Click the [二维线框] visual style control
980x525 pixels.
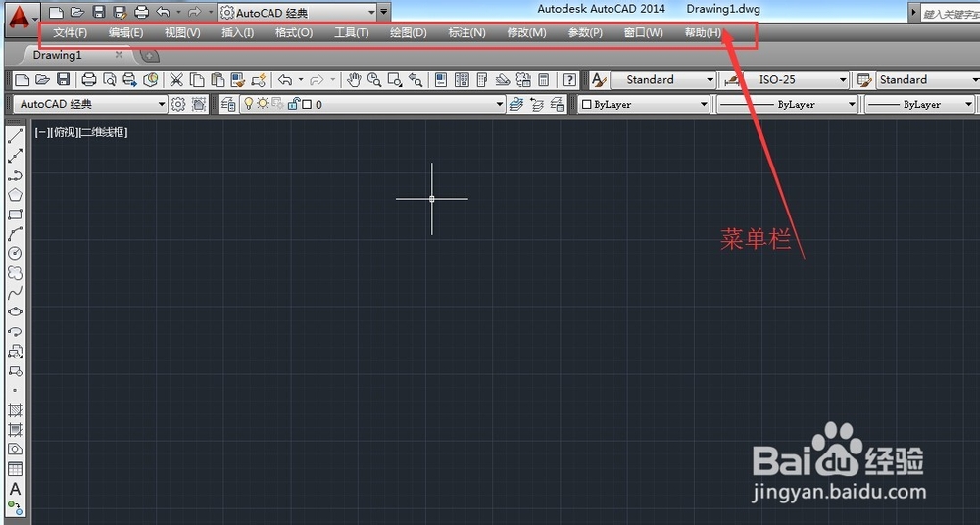coord(104,132)
